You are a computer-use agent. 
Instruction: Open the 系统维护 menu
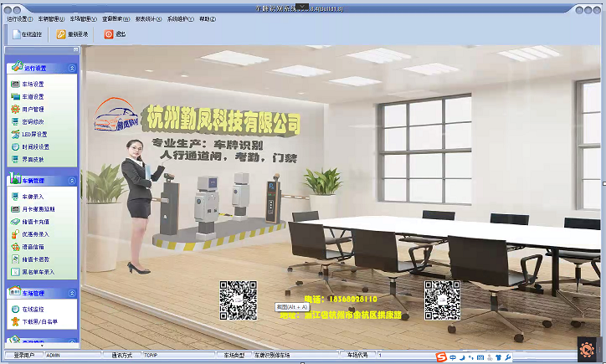pos(181,18)
